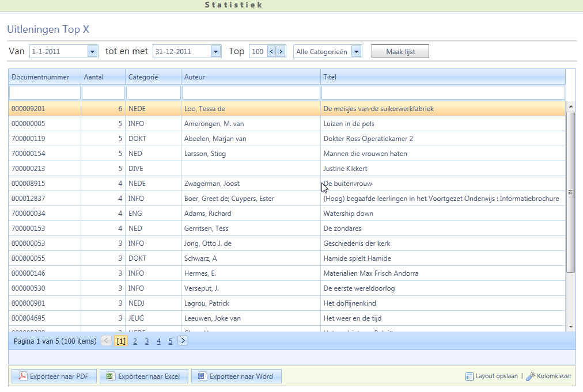This screenshot has height=392, width=583.
Task: Sort by Auteur column header
Action: tap(251, 77)
